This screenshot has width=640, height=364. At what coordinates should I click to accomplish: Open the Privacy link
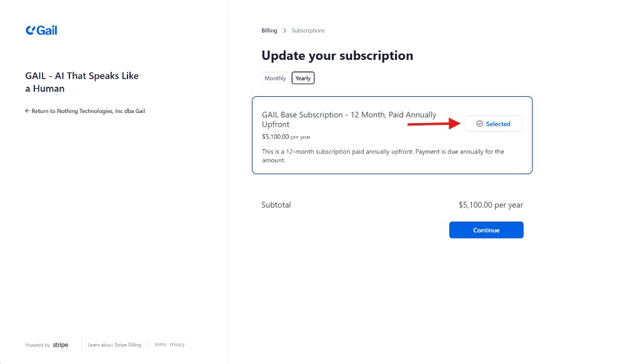[x=177, y=345]
